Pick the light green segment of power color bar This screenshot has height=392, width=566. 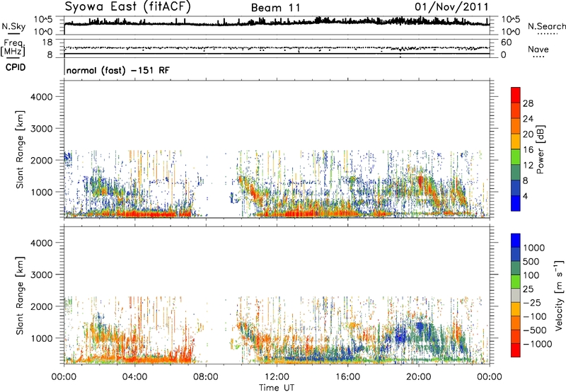(516, 157)
